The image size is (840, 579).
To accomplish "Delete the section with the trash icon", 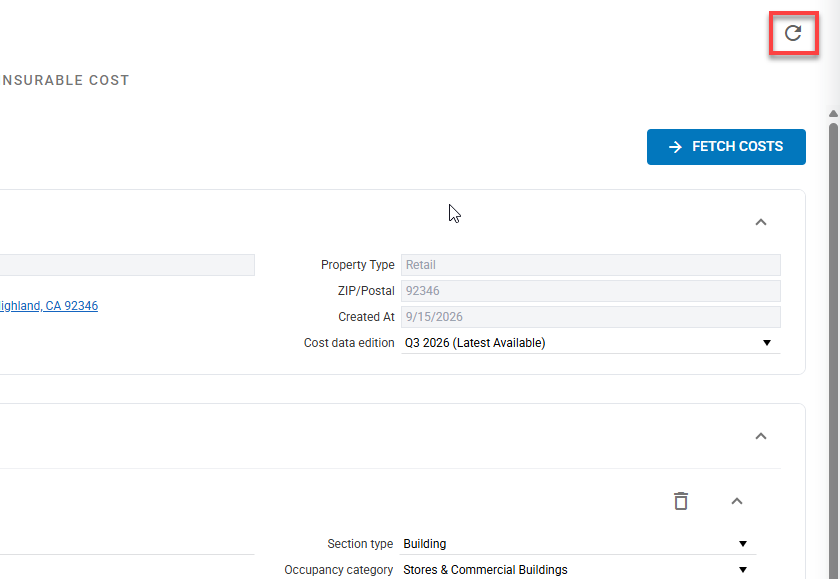I will (x=681, y=501).
